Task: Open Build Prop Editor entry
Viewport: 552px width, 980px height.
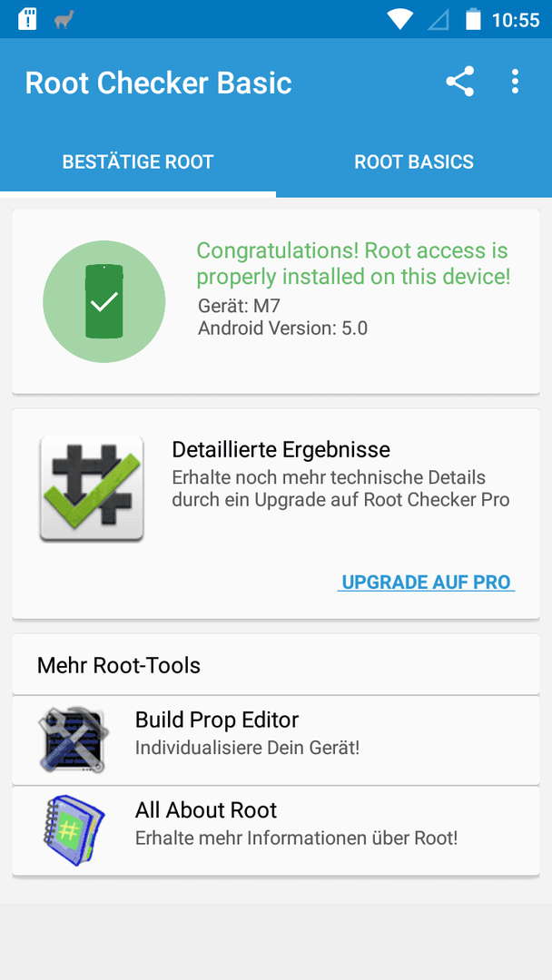Action: click(x=276, y=740)
